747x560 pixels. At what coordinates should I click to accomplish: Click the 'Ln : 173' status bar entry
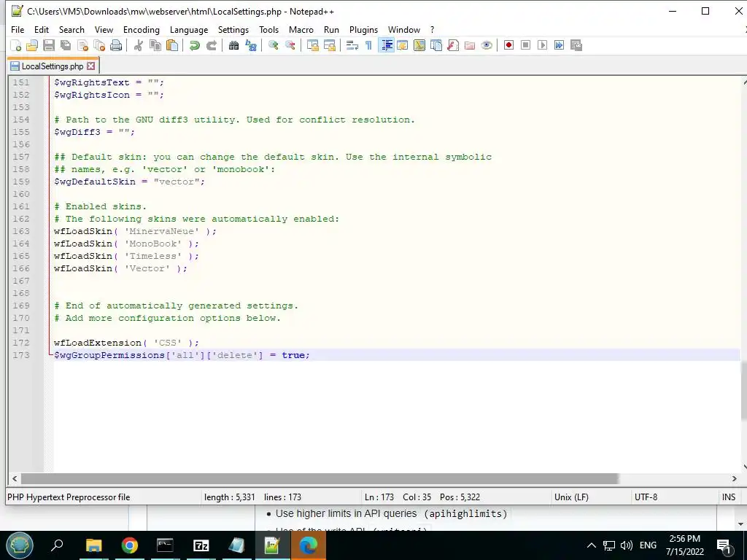coord(379,497)
